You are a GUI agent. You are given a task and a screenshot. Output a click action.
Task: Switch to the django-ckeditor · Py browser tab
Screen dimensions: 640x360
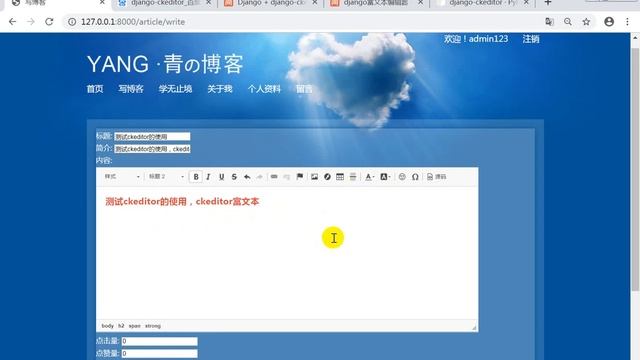[x=482, y=4]
